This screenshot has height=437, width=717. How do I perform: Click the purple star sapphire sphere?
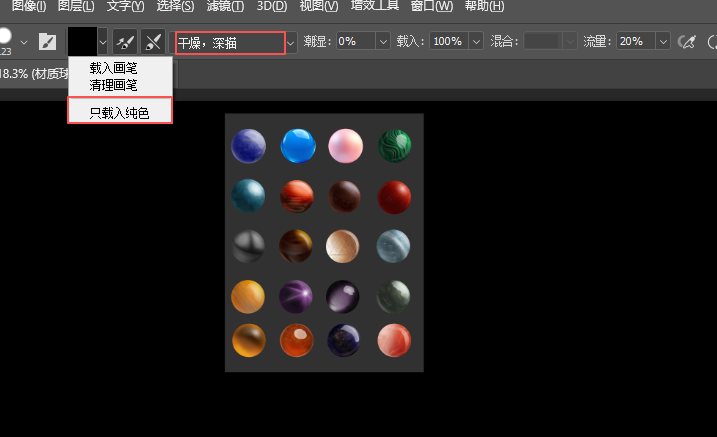pos(296,296)
